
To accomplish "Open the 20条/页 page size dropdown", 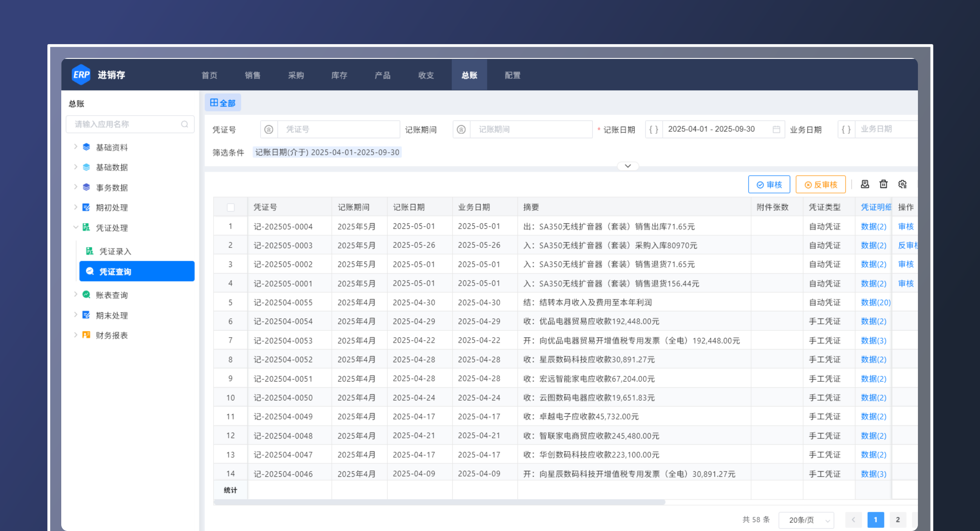I will (x=806, y=520).
